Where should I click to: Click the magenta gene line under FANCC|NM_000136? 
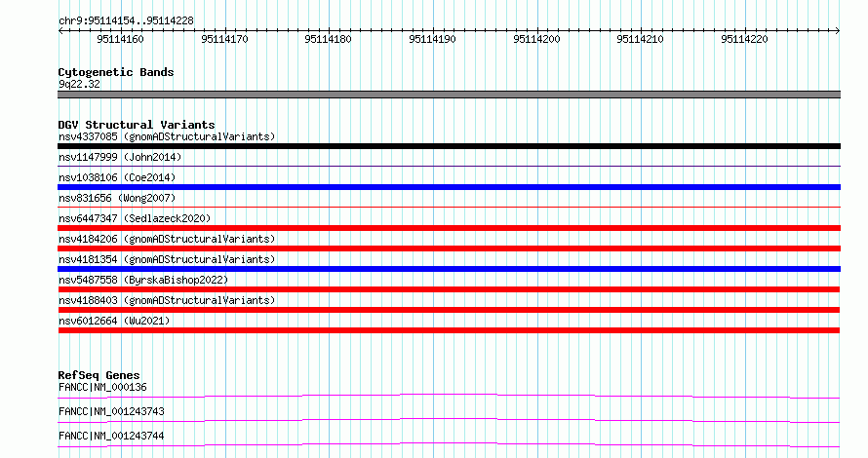coord(449,396)
